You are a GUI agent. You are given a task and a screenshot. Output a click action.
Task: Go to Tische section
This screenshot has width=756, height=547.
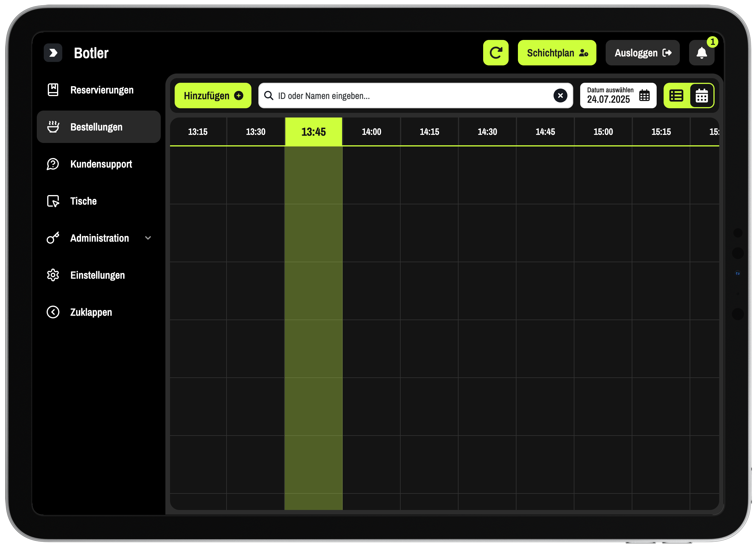pyautogui.click(x=83, y=201)
